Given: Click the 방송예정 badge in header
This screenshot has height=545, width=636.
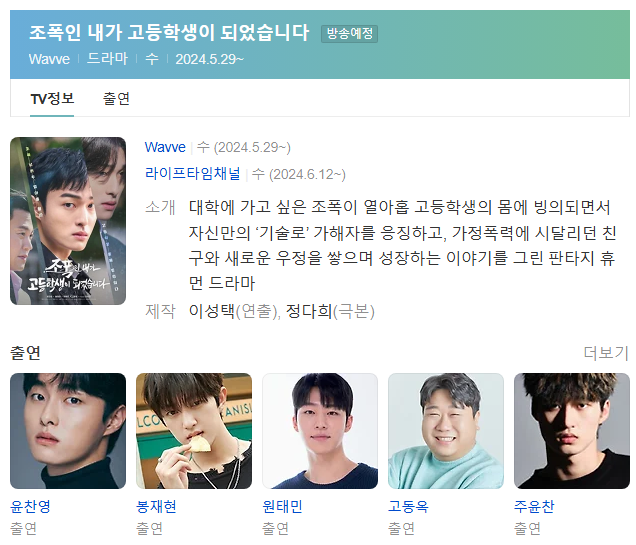Looking at the screenshot, I should tap(350, 34).
